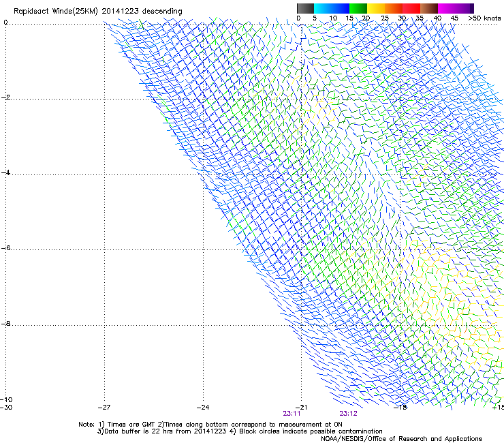The image size is (504, 443).
Task: Click the note line 'Times are GMT'
Action: (x=131, y=425)
